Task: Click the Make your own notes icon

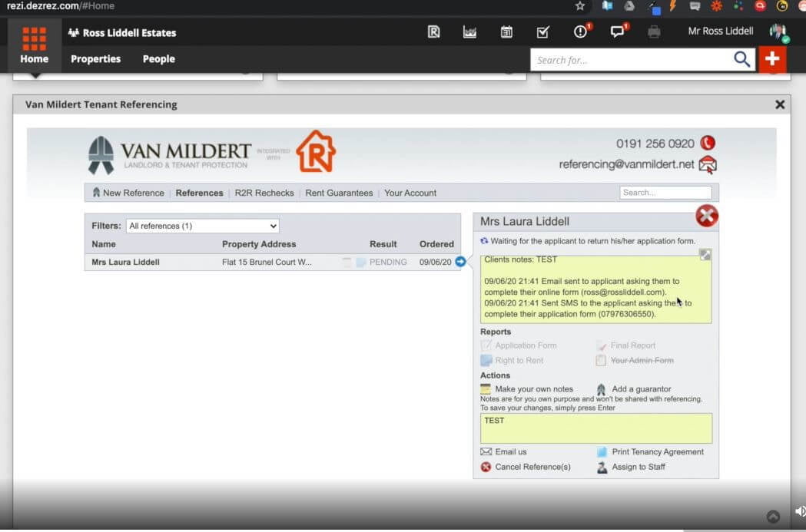Action: point(486,388)
